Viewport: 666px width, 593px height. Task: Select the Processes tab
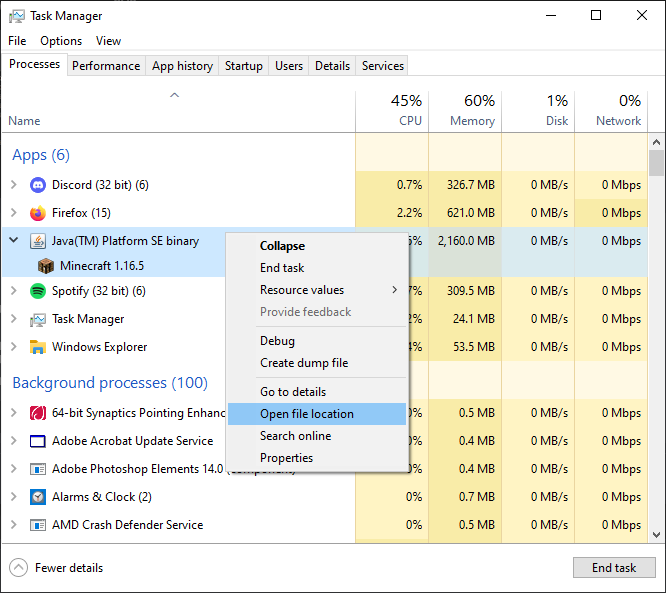coord(34,64)
